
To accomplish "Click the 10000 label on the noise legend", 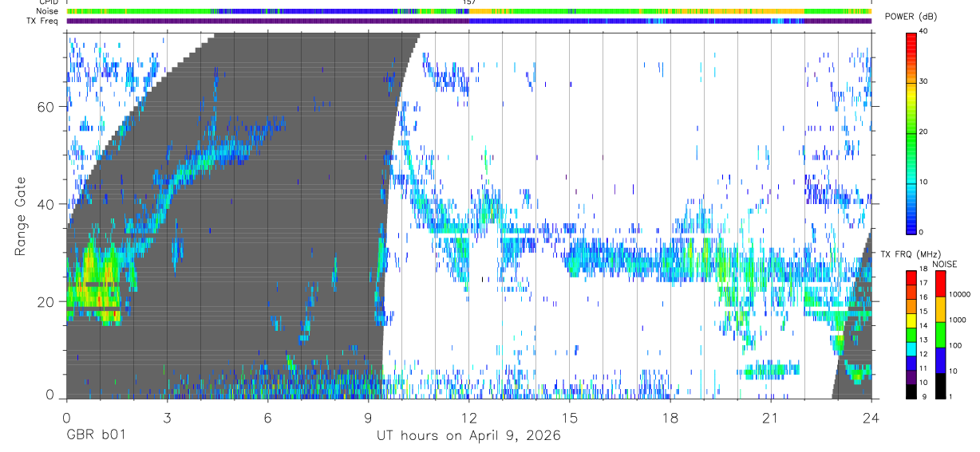I will pyautogui.click(x=958, y=294).
